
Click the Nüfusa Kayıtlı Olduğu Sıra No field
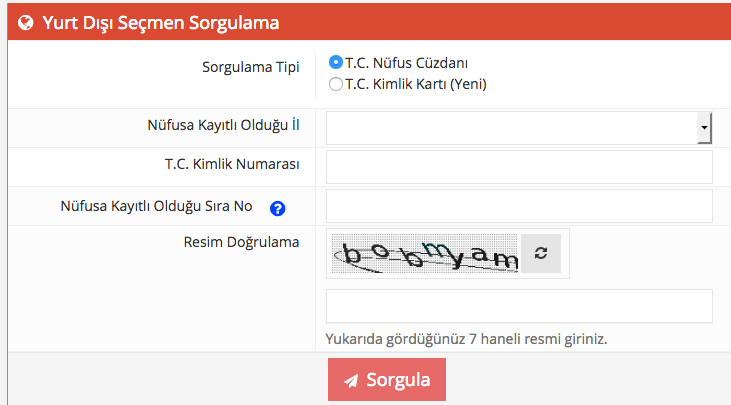click(x=519, y=206)
